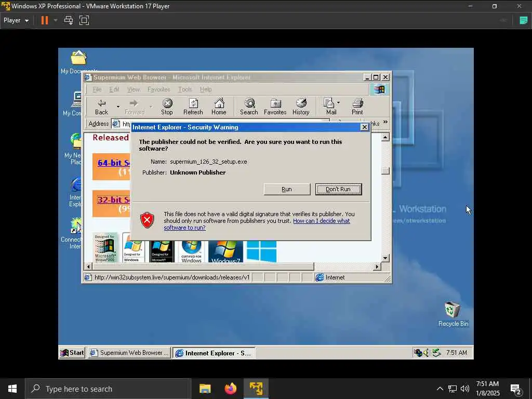Expand the Back button history dropdown arrow
Screen dimensions: 532x399
pos(118,107)
